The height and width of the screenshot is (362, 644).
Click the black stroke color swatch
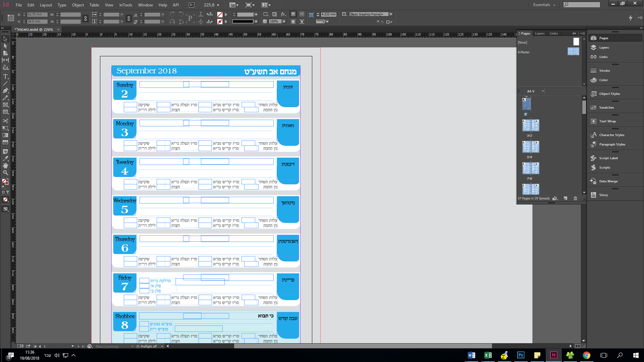point(243,22)
